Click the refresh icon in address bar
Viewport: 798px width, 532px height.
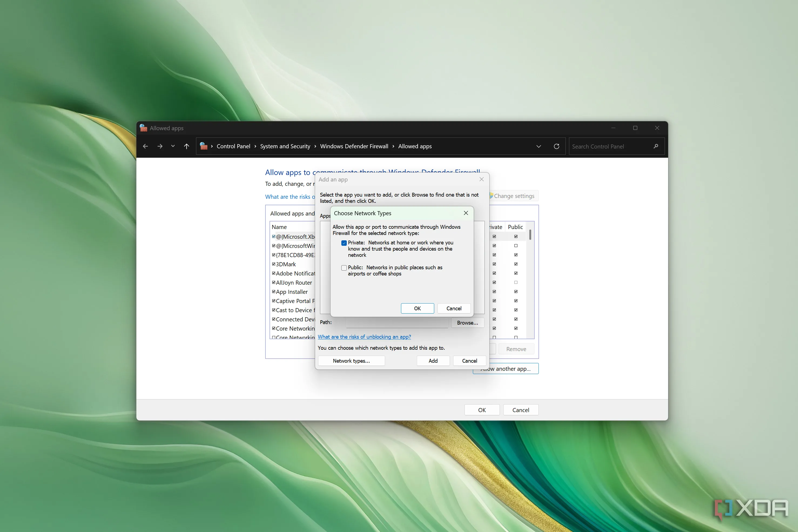556,146
